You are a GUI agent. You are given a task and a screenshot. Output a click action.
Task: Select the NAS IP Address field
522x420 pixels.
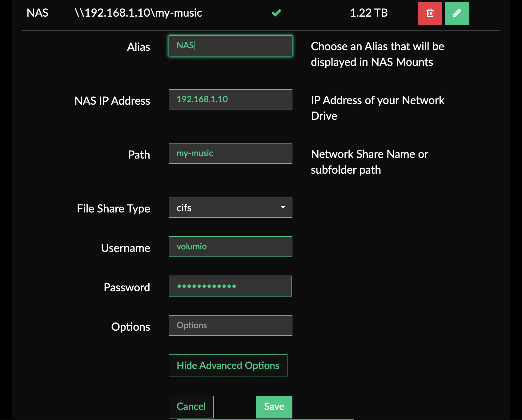point(230,100)
